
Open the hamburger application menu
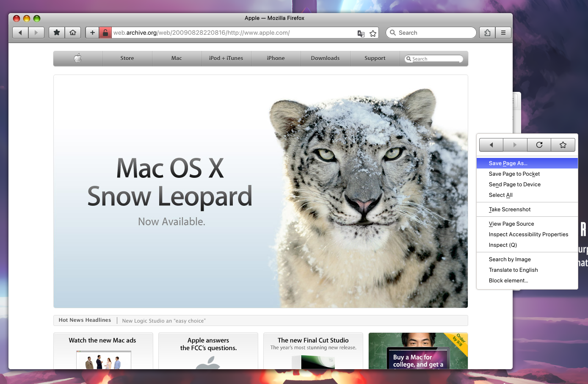[x=503, y=33]
